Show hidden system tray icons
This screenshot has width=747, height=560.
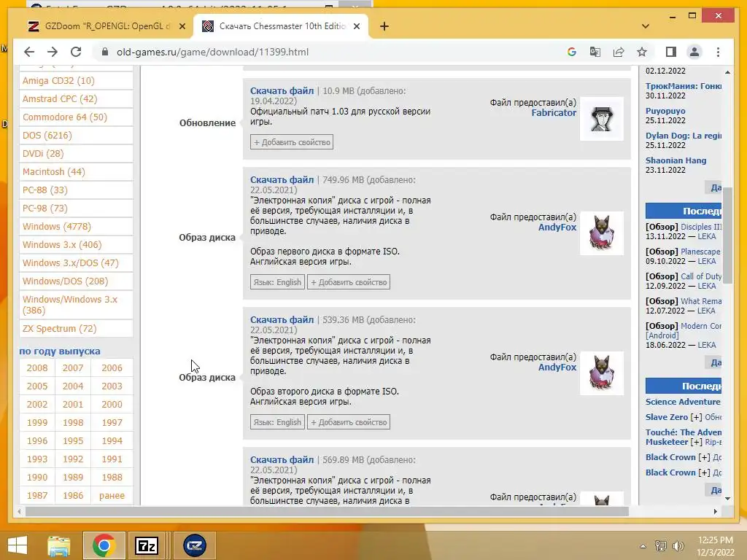tap(643, 546)
